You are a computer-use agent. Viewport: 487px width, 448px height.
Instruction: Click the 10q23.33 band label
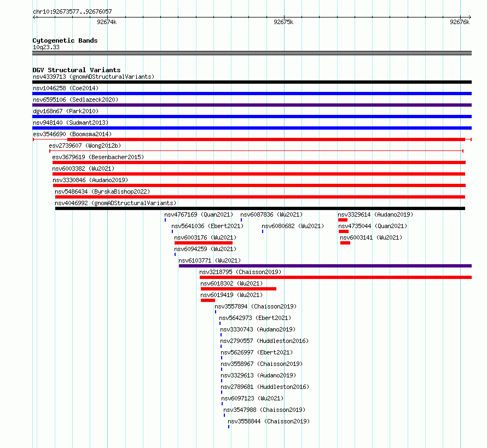point(46,47)
